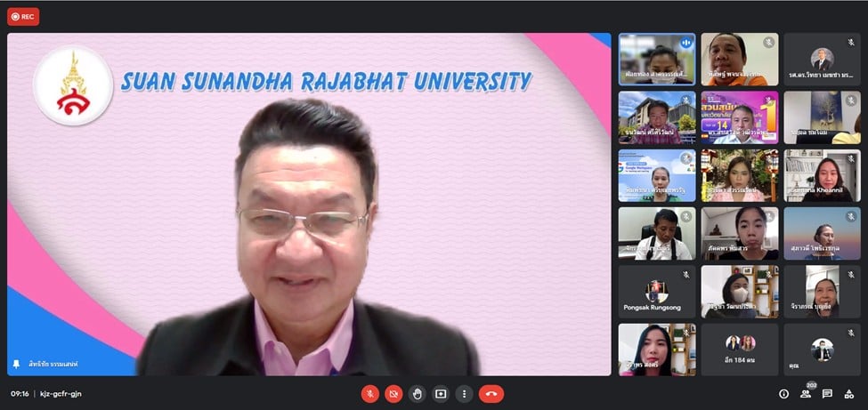Open the Activities panel icon
Image resolution: width=868 pixels, height=410 pixels.
tap(848, 394)
